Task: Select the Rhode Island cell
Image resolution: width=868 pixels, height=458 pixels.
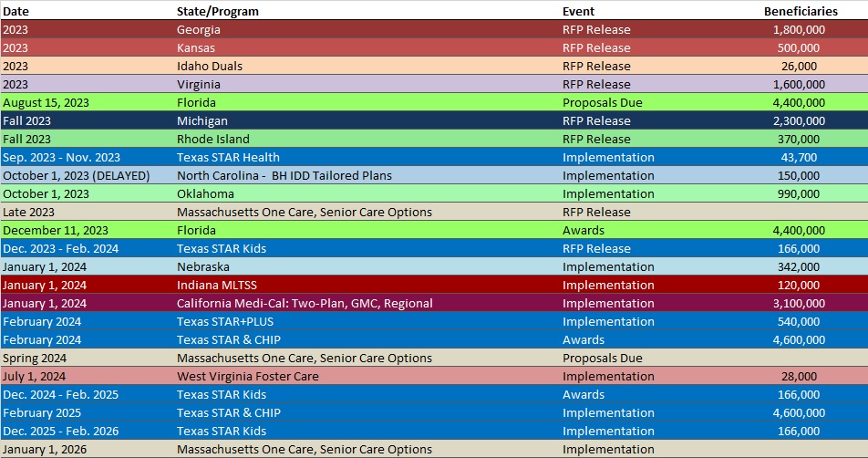Action: tap(213, 139)
